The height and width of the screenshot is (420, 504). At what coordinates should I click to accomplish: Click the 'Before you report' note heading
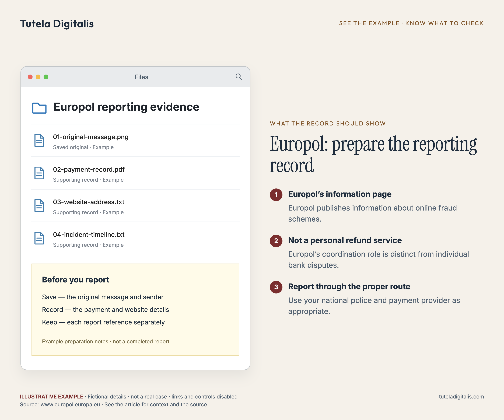[x=76, y=280]
